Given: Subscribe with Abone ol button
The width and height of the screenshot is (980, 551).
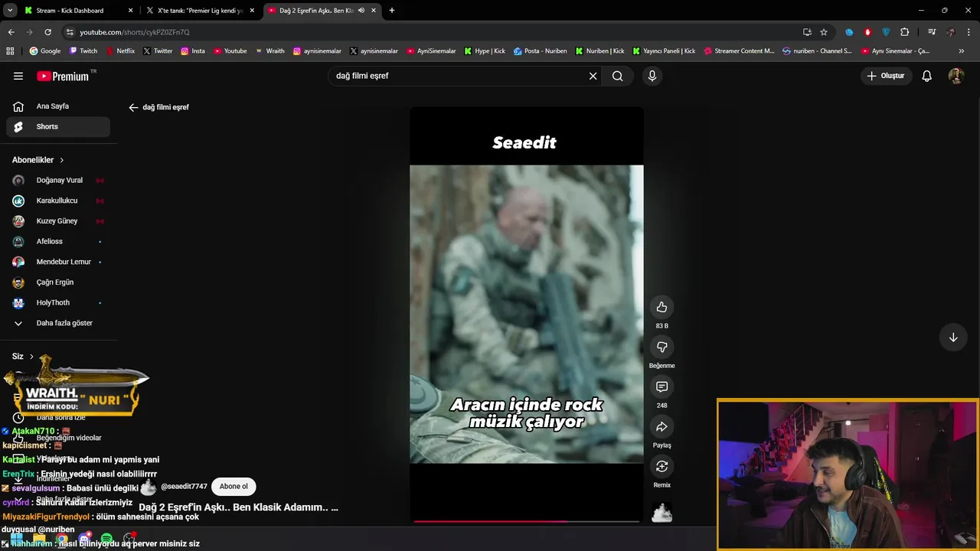Looking at the screenshot, I should pyautogui.click(x=234, y=487).
